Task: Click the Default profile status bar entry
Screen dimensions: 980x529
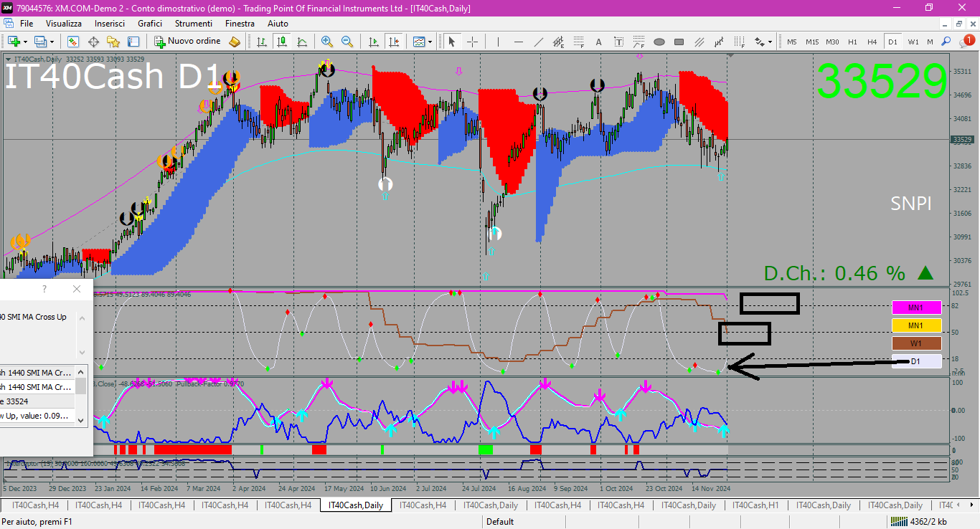Action: coord(500,522)
